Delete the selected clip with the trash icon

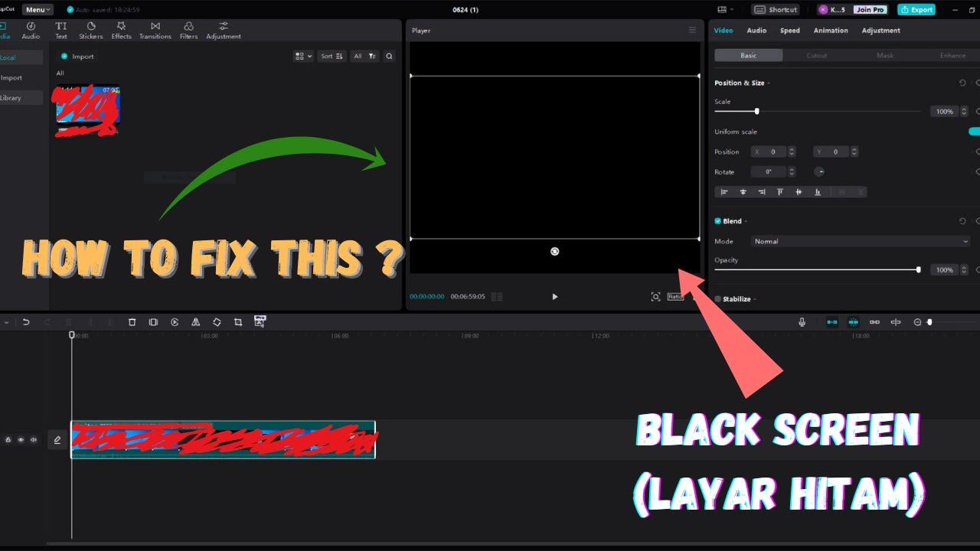point(132,322)
